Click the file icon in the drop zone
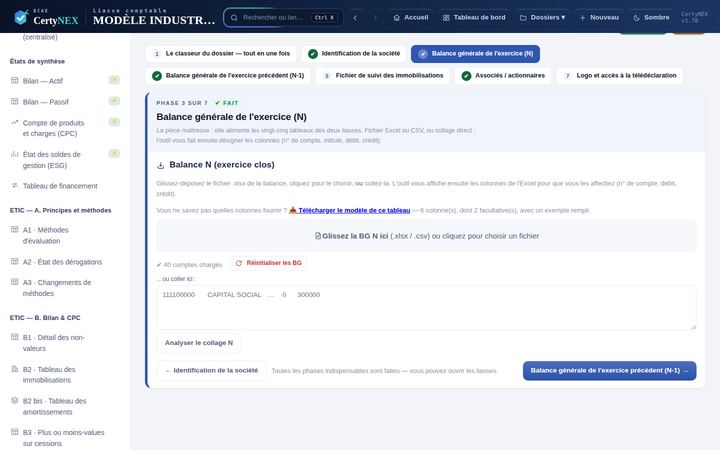Viewport: 720px width, 450px height. [318, 236]
